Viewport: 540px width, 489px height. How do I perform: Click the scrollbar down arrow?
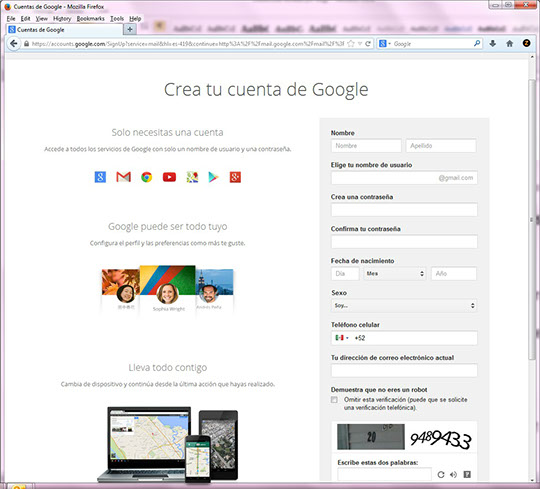532,480
